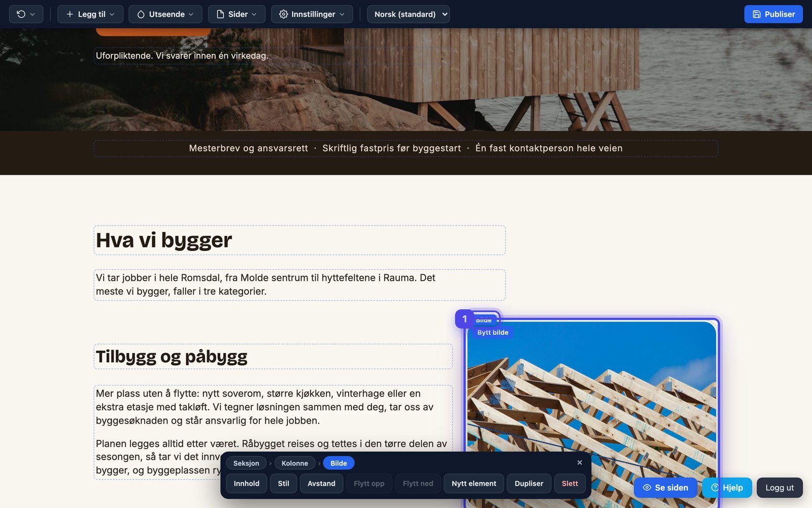The image size is (812, 508).
Task: Preview the page with "Se siden"
Action: point(665,488)
